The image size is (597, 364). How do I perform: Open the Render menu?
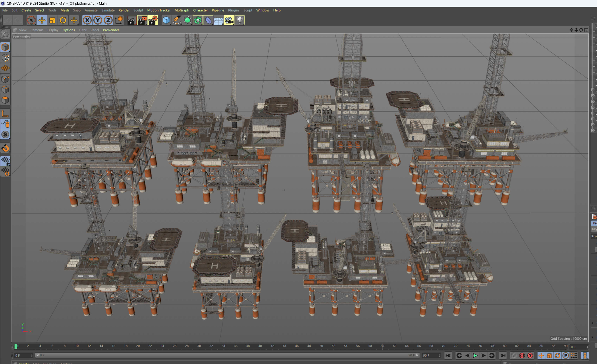[124, 10]
